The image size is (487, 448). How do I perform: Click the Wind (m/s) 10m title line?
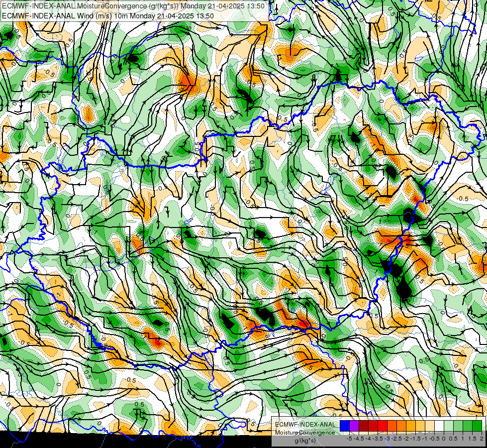[x=107, y=15]
